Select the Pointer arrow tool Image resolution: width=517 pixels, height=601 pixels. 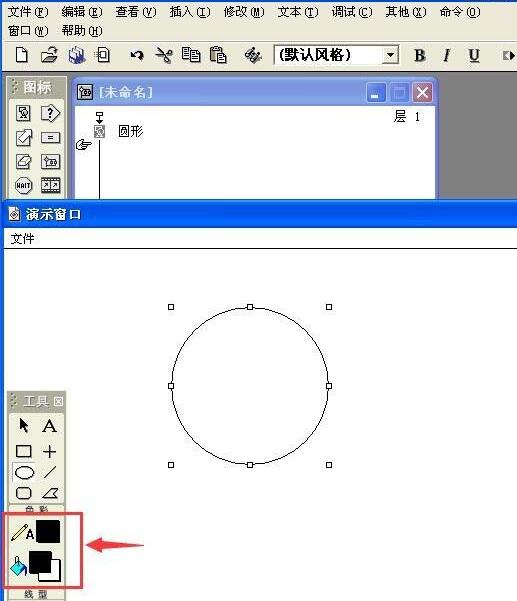click(23, 425)
